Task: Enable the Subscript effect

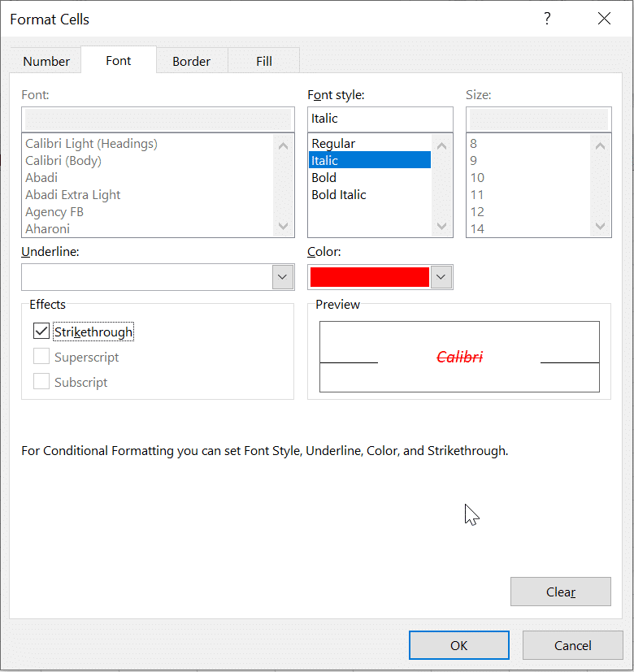Action: 41,382
